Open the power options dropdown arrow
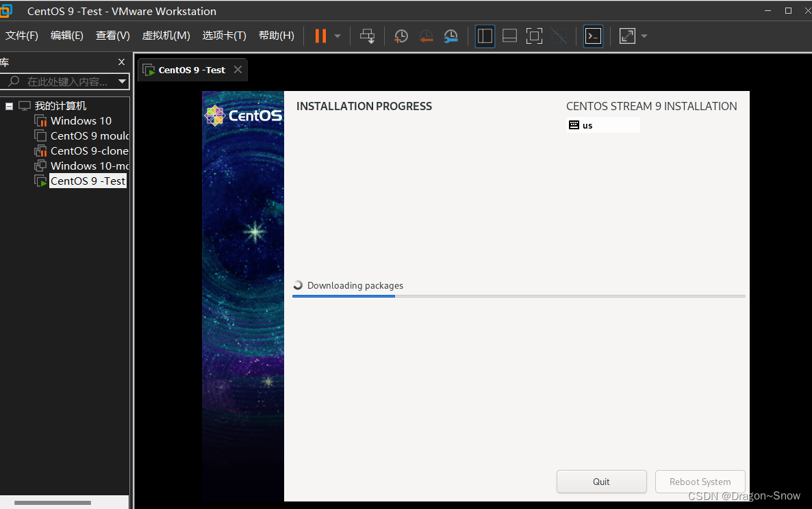812x509 pixels. (x=338, y=36)
